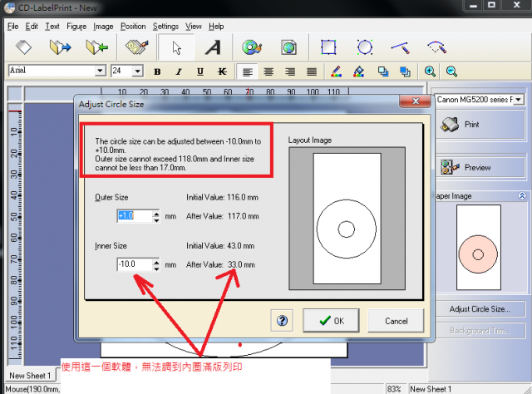Open the Settings menu

165,26
